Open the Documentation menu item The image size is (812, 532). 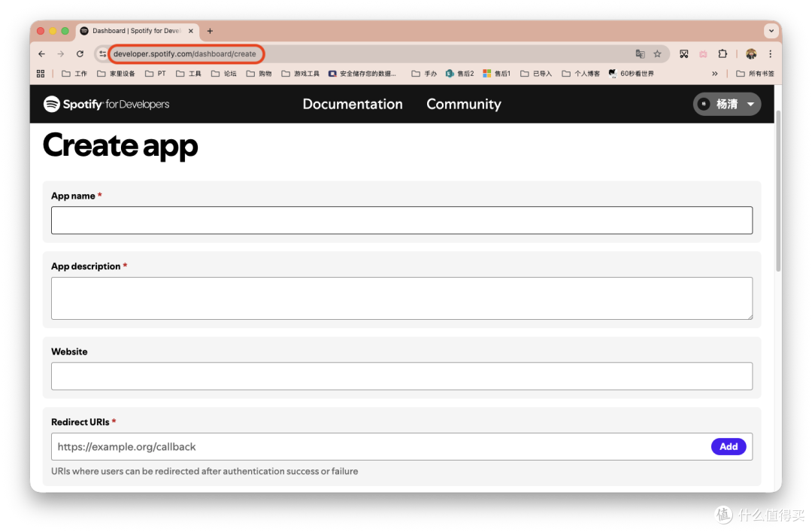coord(353,105)
